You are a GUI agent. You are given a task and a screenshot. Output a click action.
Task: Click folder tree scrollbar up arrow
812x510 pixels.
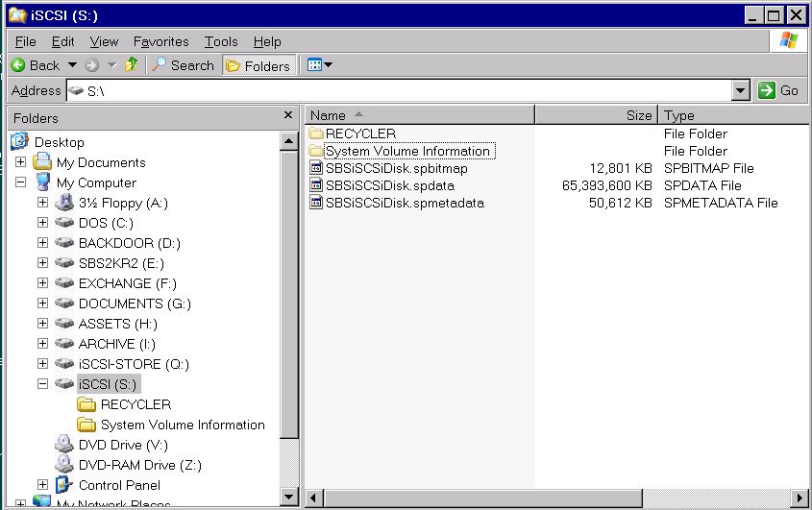coord(289,141)
